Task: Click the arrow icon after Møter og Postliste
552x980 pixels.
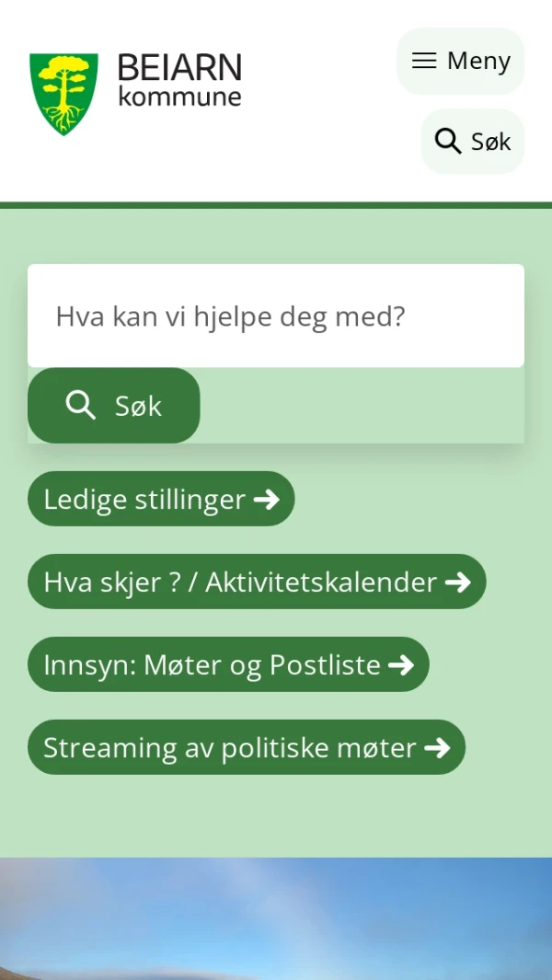Action: click(402, 664)
